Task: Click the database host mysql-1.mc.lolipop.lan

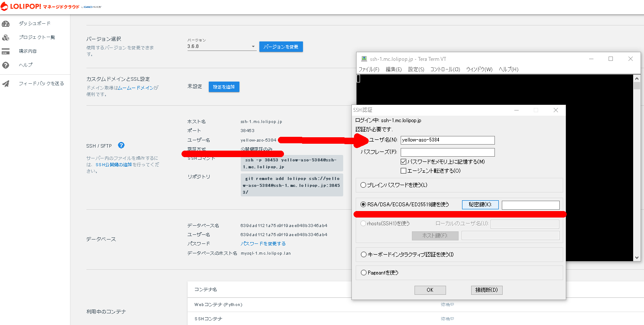Action: pos(266,253)
